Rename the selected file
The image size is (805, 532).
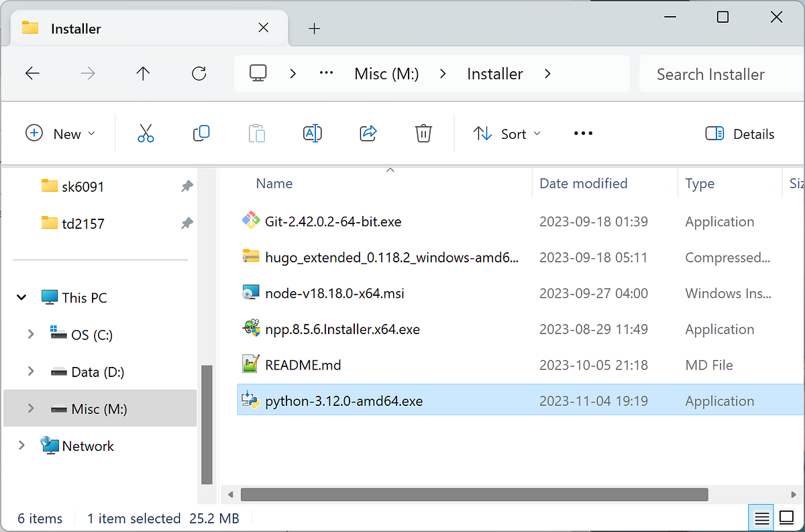pos(312,134)
